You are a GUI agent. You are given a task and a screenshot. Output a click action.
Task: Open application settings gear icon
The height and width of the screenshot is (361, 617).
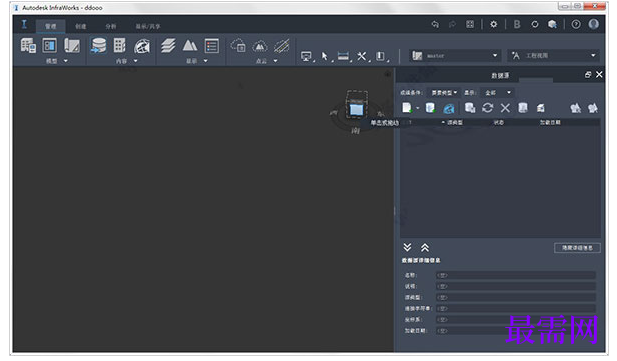tap(493, 24)
